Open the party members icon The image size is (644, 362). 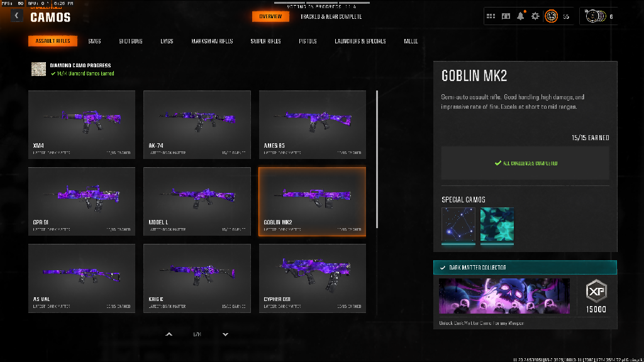tap(594, 16)
